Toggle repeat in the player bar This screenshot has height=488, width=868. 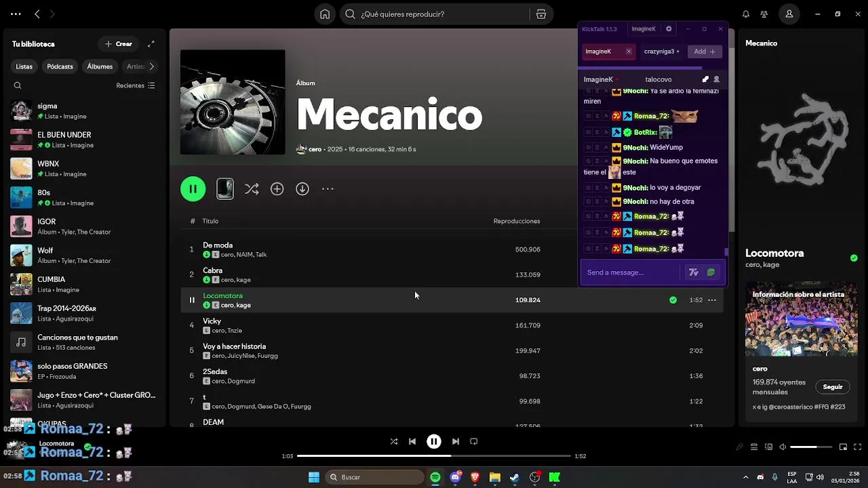474,441
